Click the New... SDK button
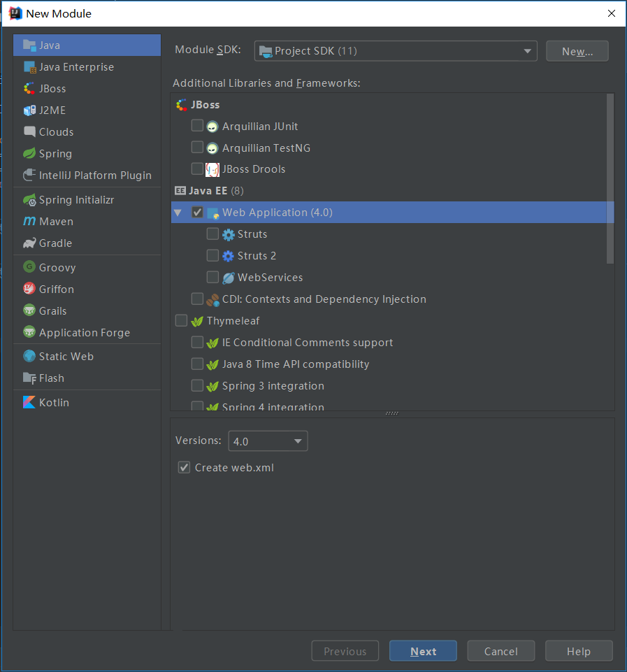Screen dimensions: 627x672 (577, 51)
